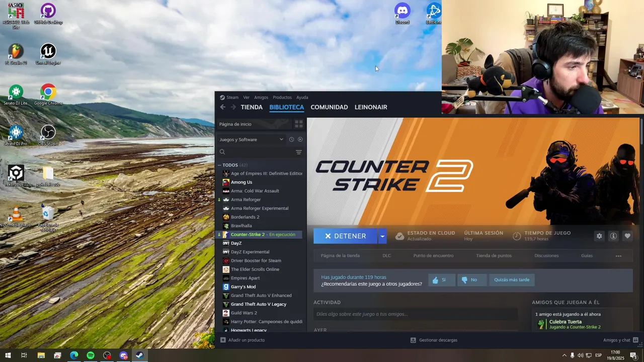644x362 pixels.
Task: Open Spotify from the taskbar
Action: point(91,355)
